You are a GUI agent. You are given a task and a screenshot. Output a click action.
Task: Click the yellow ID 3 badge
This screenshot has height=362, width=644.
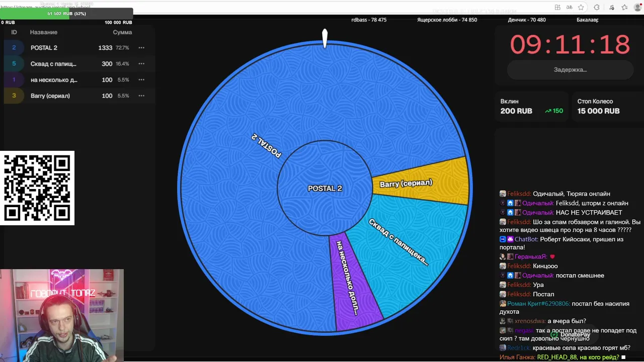coord(14,96)
